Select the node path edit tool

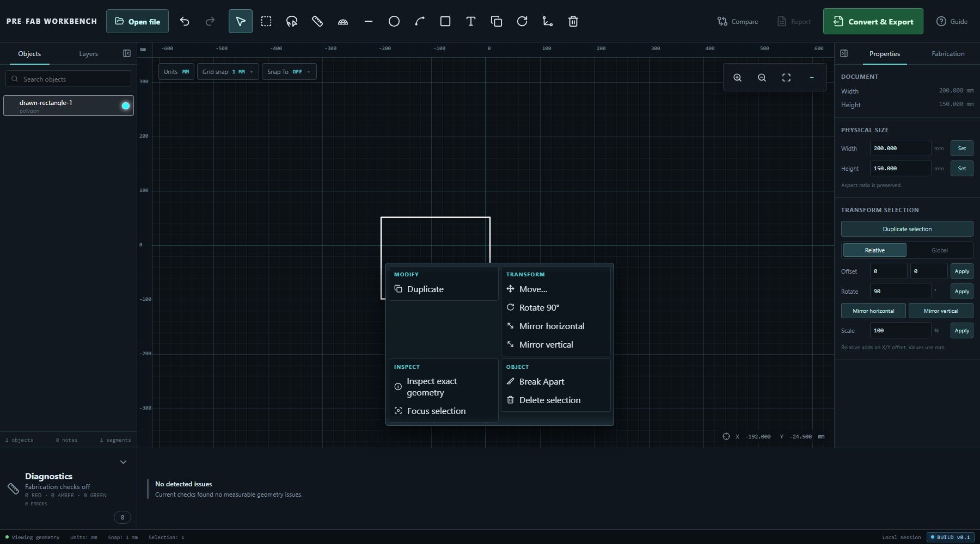pyautogui.click(x=548, y=21)
